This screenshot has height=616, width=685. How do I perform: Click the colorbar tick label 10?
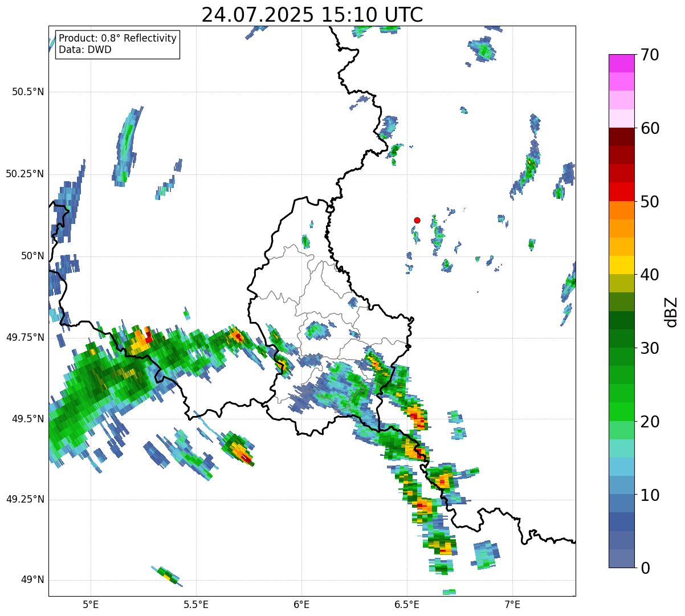coord(650,495)
